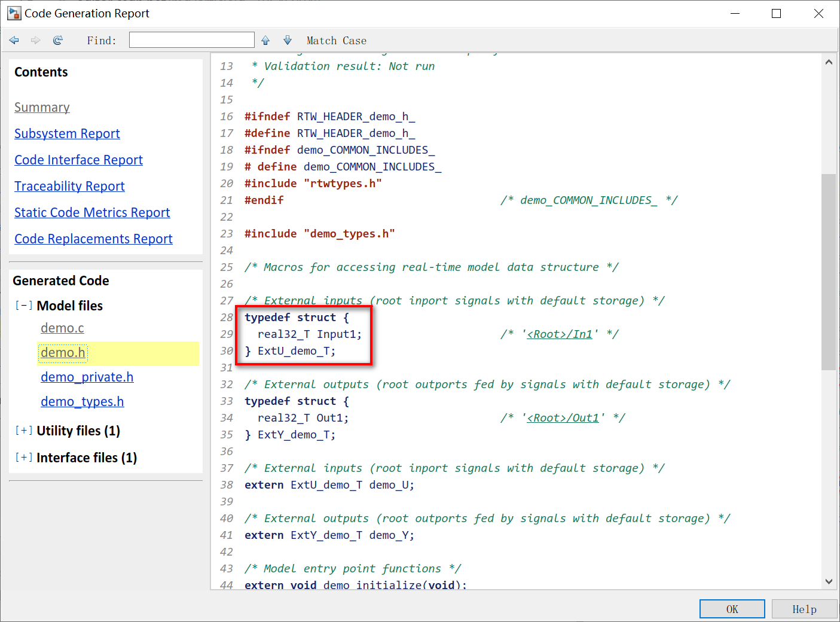Click the '# define demo_COMMON_INCLUDES_' line
This screenshot has width=840, height=622.
343,167
